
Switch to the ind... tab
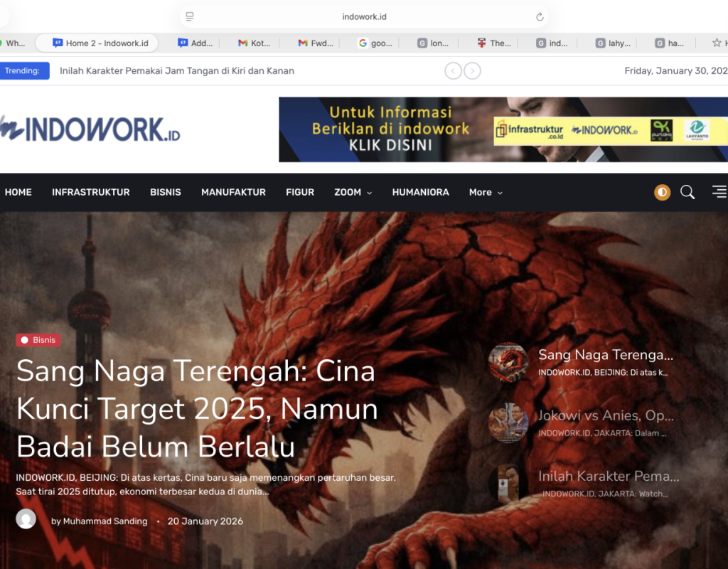point(552,43)
